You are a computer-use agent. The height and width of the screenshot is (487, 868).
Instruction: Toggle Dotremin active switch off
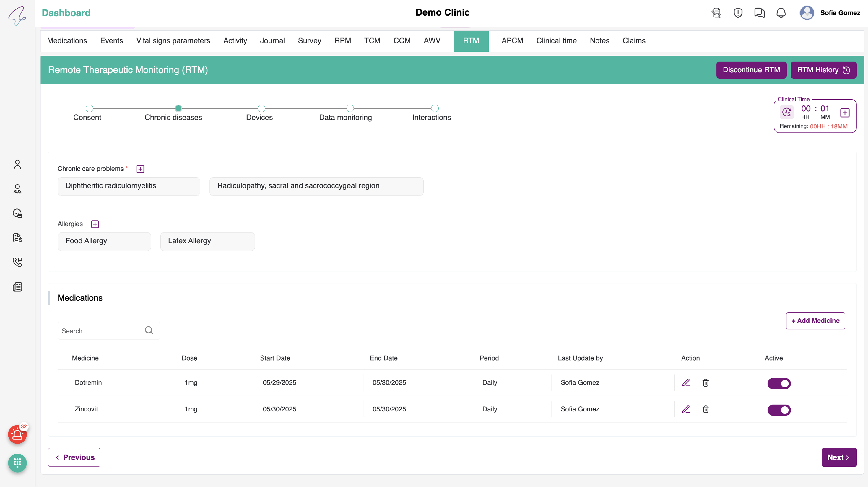click(779, 383)
